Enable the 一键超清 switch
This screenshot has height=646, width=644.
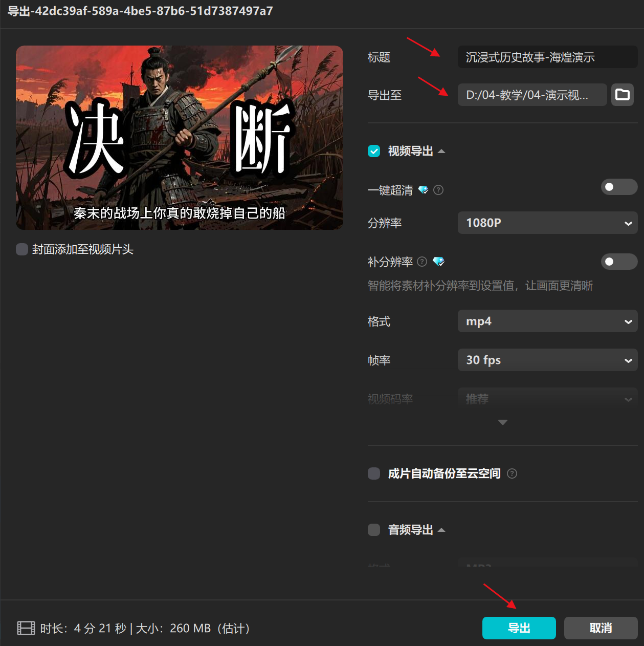[x=619, y=187]
